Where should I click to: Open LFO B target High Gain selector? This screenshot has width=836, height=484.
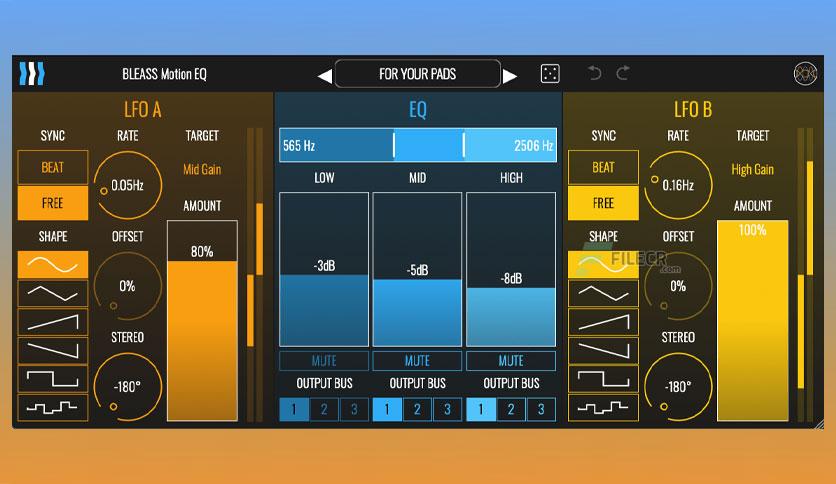tap(752, 170)
